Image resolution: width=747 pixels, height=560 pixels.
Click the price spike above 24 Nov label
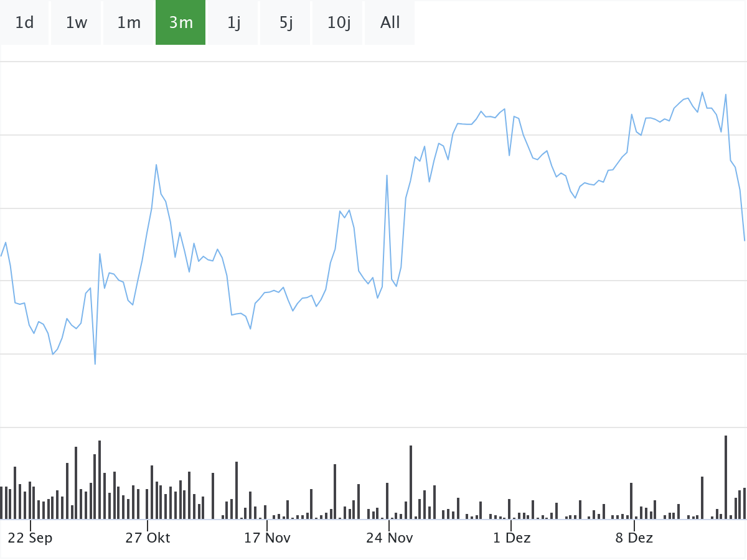coord(387,175)
